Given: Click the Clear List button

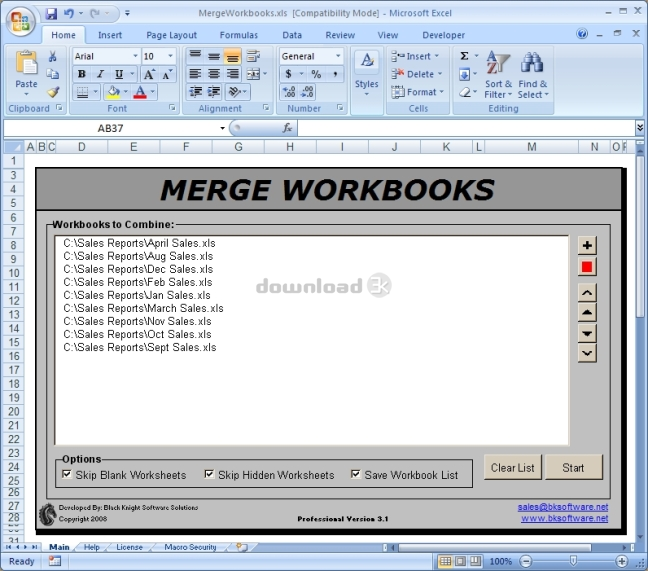Looking at the screenshot, I should (x=512, y=467).
